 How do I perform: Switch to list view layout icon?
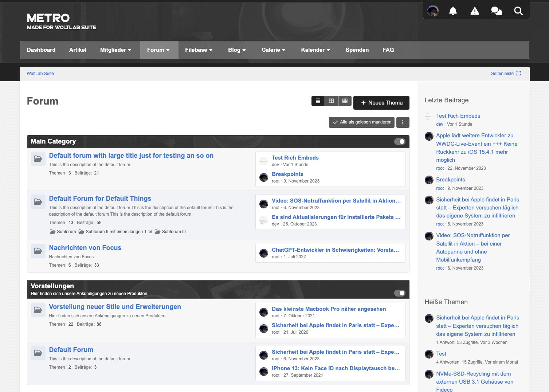318,101
